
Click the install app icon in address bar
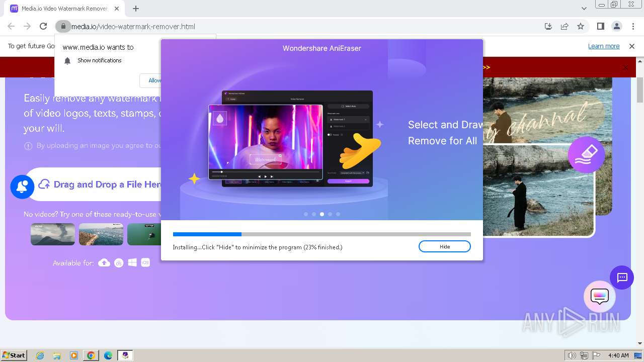[x=548, y=26]
